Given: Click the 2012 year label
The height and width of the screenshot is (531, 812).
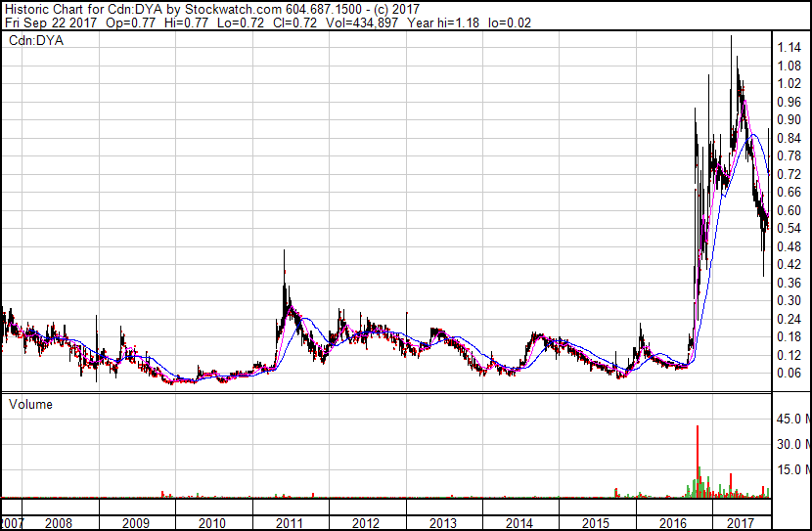Looking at the screenshot, I should [x=366, y=523].
